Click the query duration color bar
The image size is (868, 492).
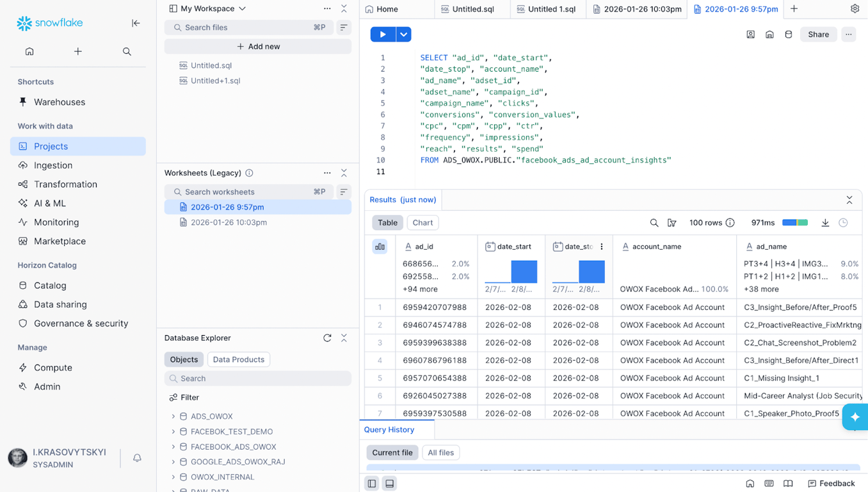click(x=795, y=223)
